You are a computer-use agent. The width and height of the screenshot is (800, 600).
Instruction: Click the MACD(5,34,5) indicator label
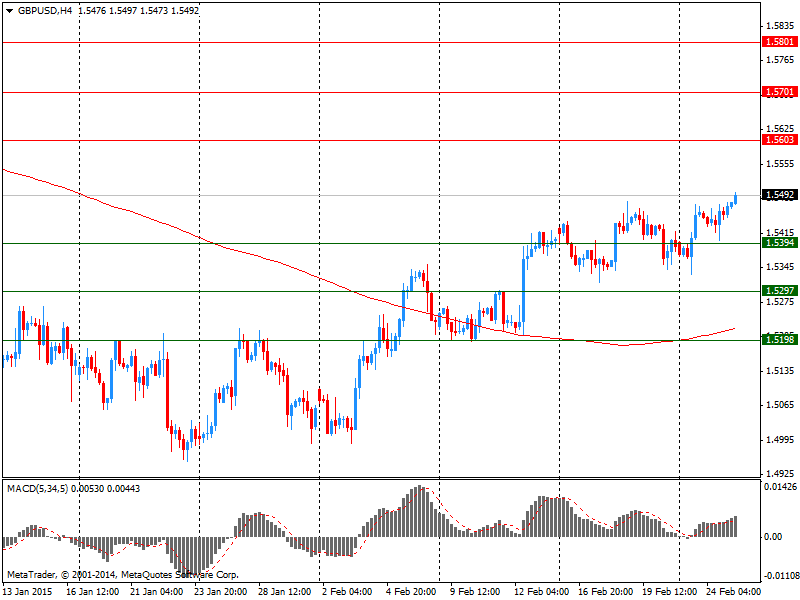[x=37, y=489]
